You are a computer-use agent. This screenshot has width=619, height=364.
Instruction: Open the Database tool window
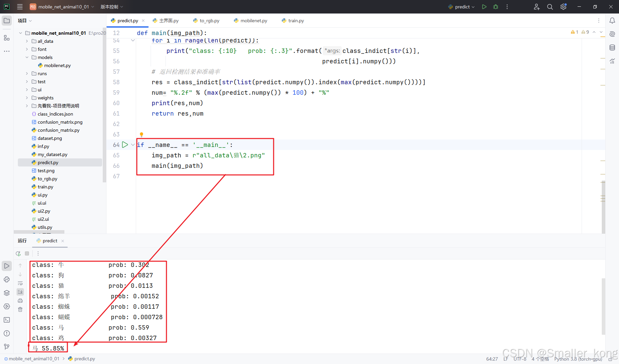click(x=612, y=48)
